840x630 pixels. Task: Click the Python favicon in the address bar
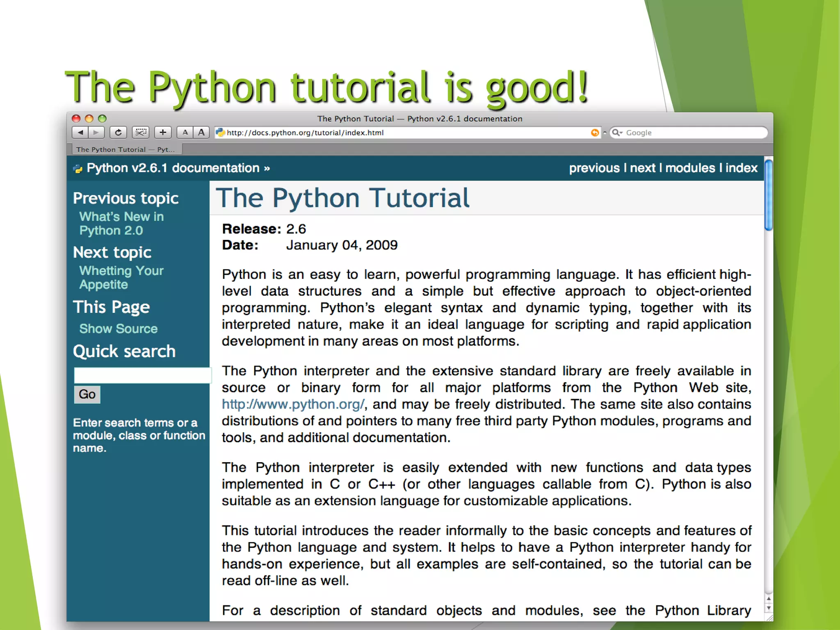click(x=221, y=132)
